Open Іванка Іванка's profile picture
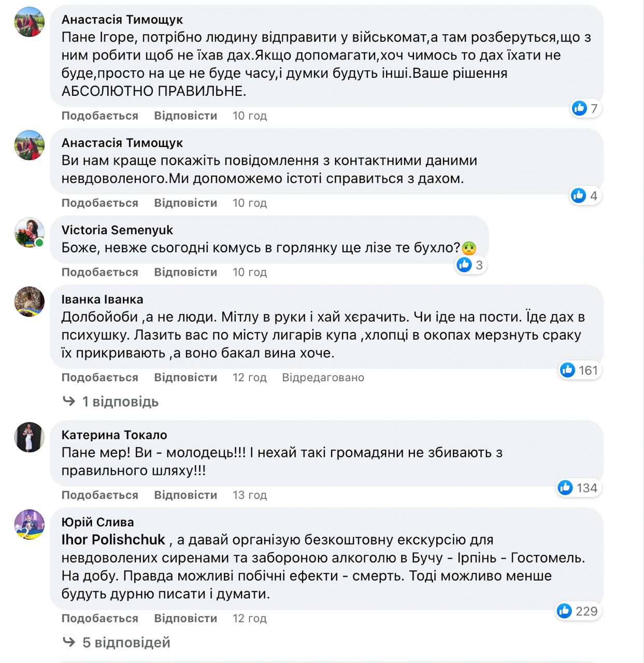This screenshot has width=644, height=663. [x=29, y=301]
